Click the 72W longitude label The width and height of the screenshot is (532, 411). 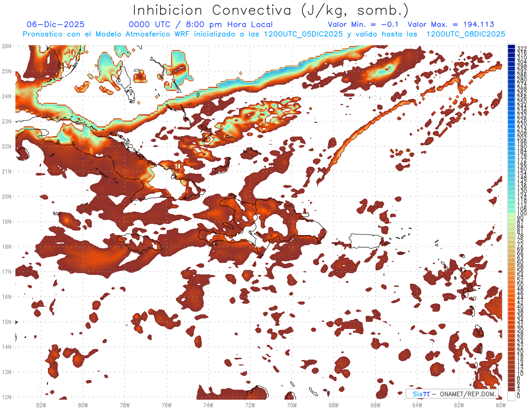(x=250, y=405)
